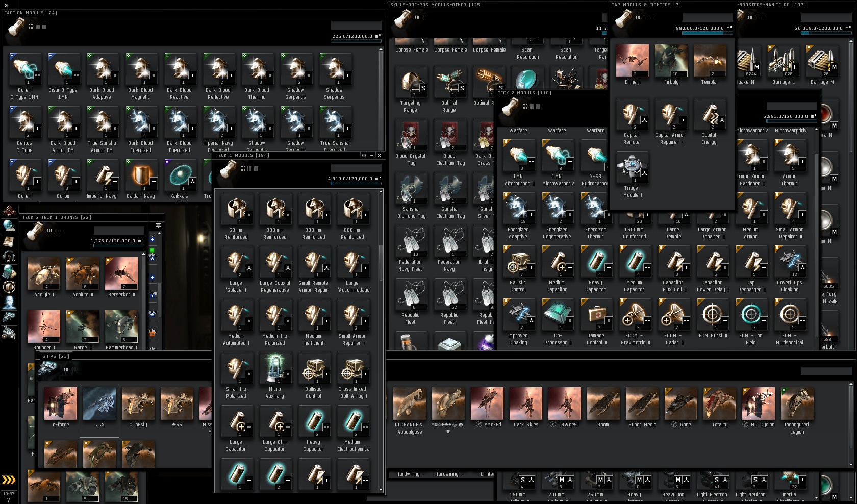Pin the Teck 1 Moduls window
The image size is (857, 504).
pyautogui.click(x=364, y=155)
